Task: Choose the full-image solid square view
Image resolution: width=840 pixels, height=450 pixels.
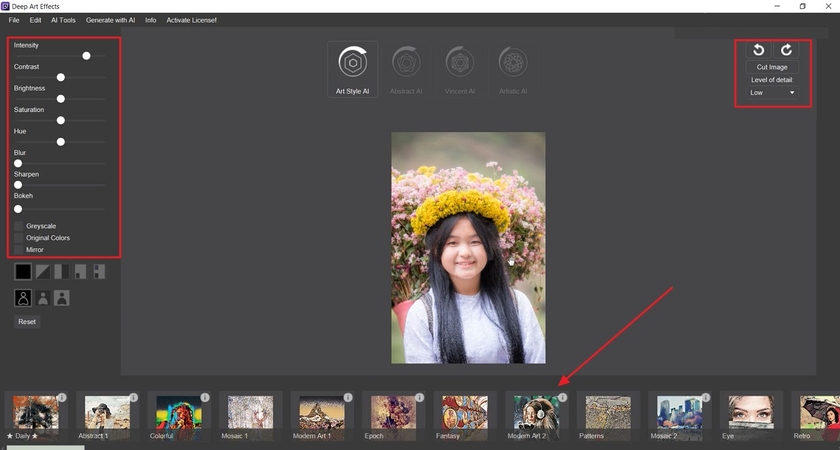Action: coord(23,272)
